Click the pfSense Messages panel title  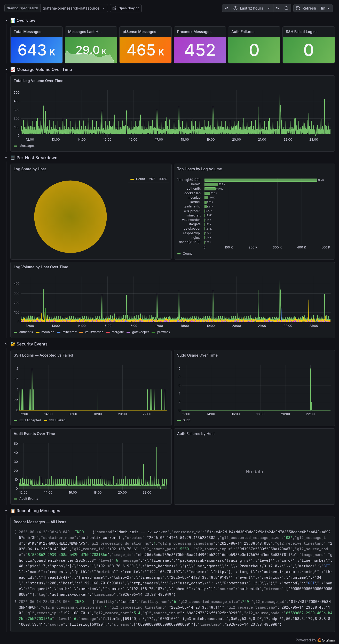[139, 32]
